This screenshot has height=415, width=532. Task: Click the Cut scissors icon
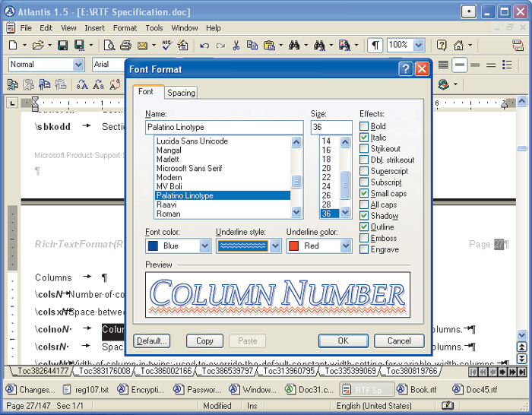pos(236,46)
